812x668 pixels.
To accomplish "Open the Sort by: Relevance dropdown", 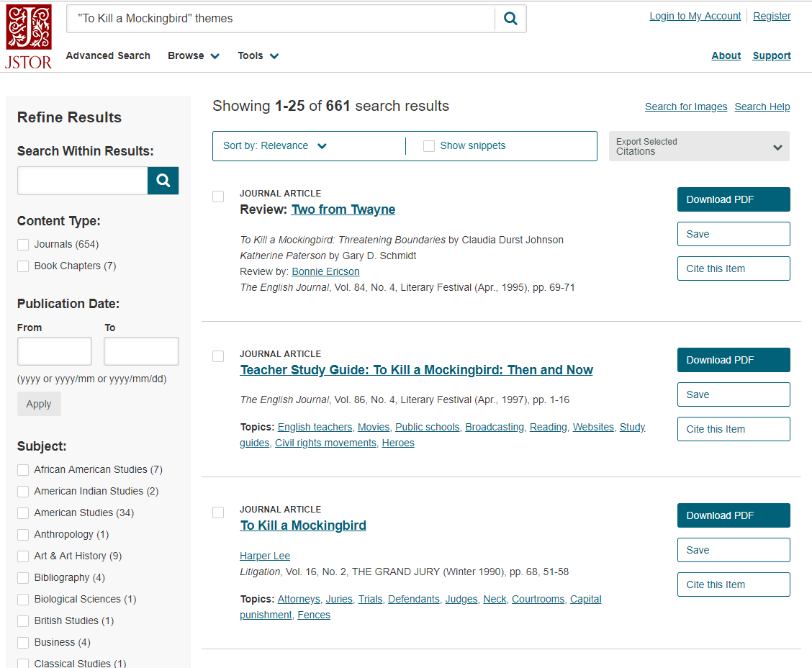I will (x=275, y=146).
